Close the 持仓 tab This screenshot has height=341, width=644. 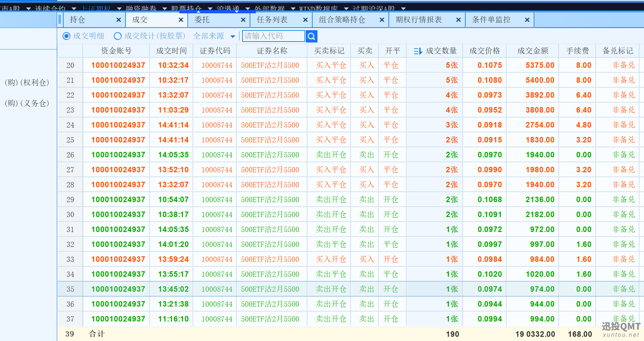pos(119,20)
